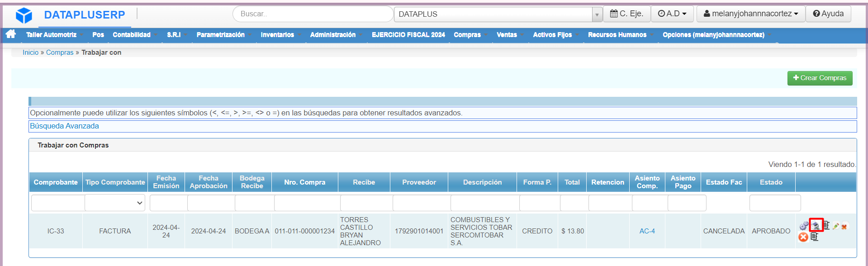Click CREDITO payment form cell

click(x=537, y=231)
